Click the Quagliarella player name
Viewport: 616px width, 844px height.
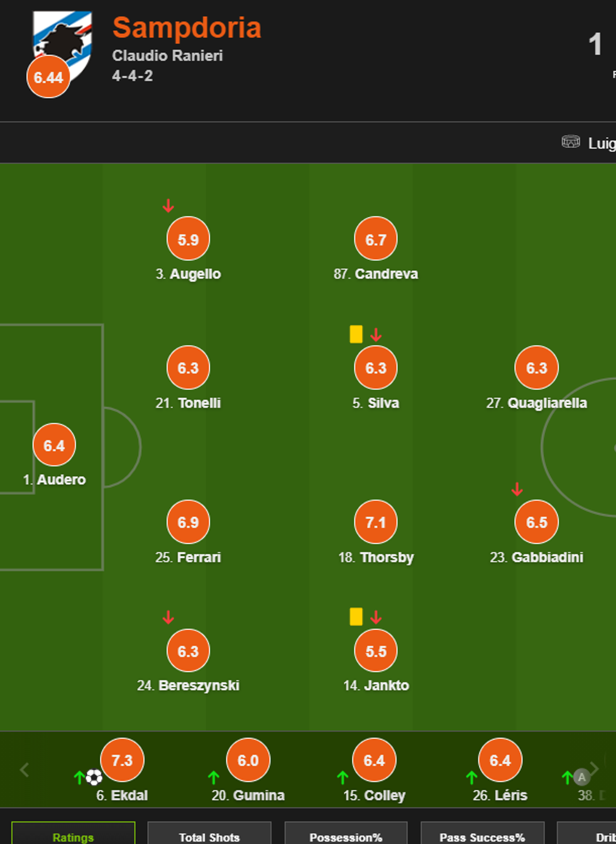coord(547,403)
